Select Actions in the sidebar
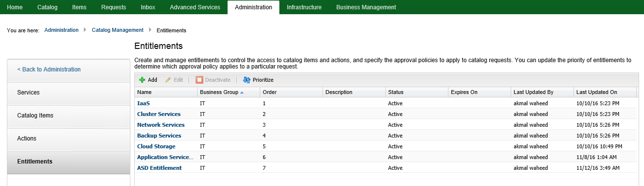The height and width of the screenshot is (186, 644). 27,139
